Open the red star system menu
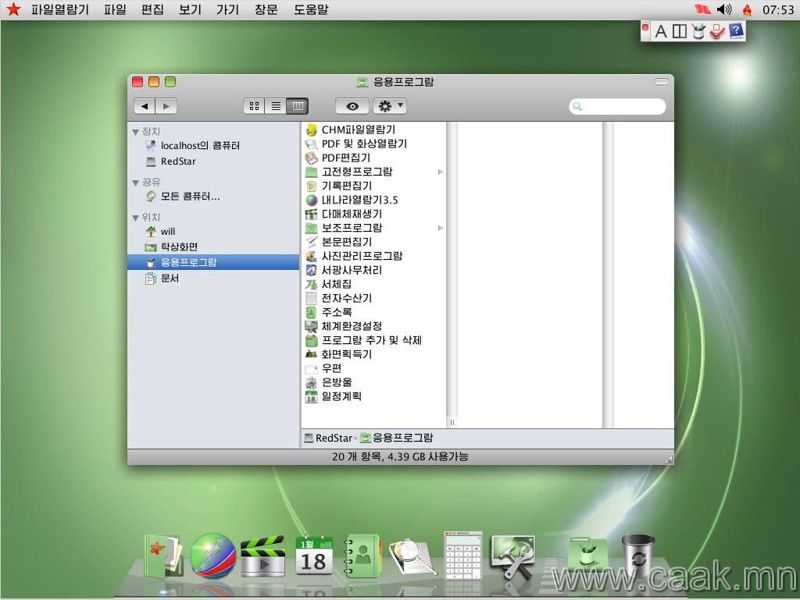This screenshot has width=800, height=600. pos(13,9)
